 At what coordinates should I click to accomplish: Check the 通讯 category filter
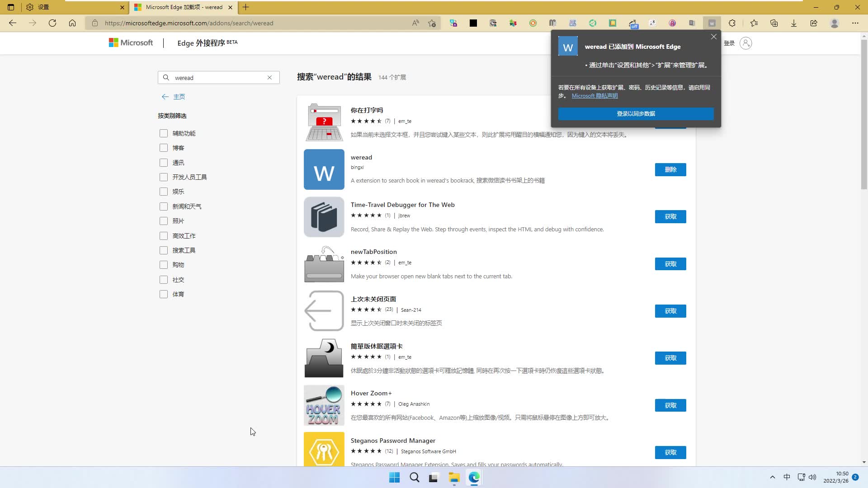click(164, 163)
